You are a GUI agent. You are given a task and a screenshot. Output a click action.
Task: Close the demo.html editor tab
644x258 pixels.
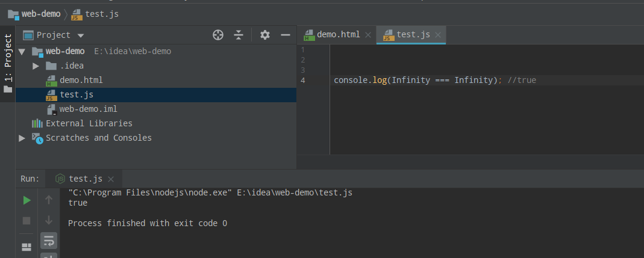(368, 35)
